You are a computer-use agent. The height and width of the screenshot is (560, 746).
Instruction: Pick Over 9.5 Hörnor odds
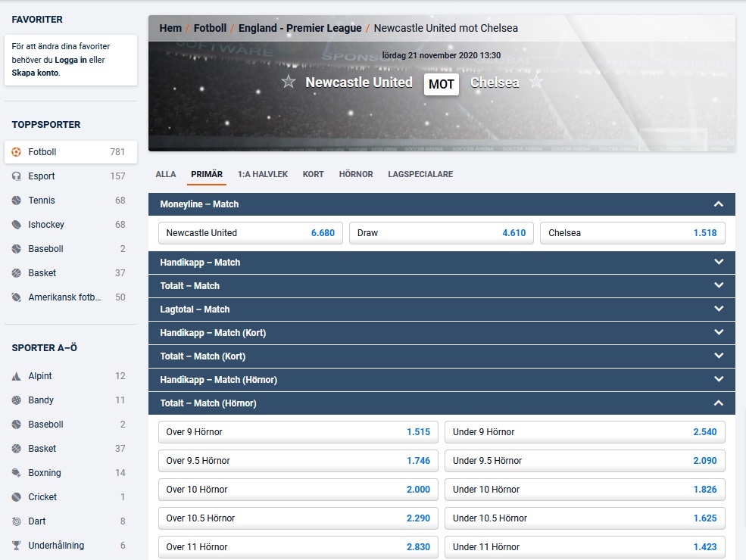(x=298, y=461)
